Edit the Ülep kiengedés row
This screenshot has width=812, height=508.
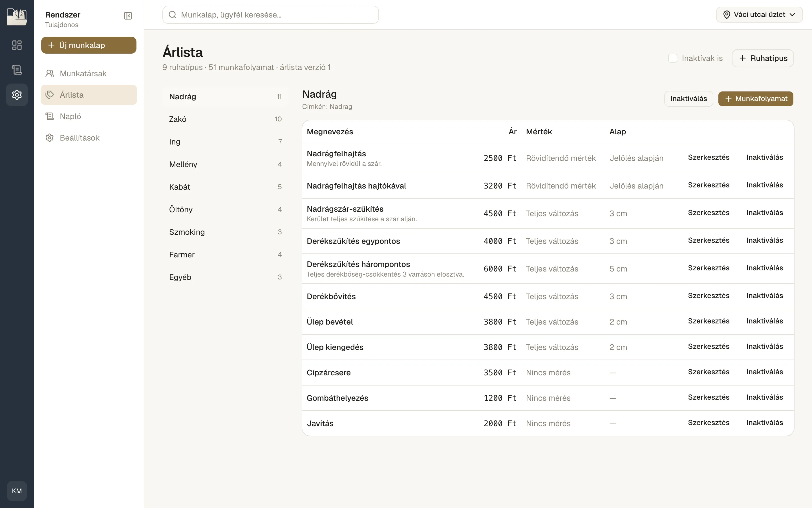708,346
